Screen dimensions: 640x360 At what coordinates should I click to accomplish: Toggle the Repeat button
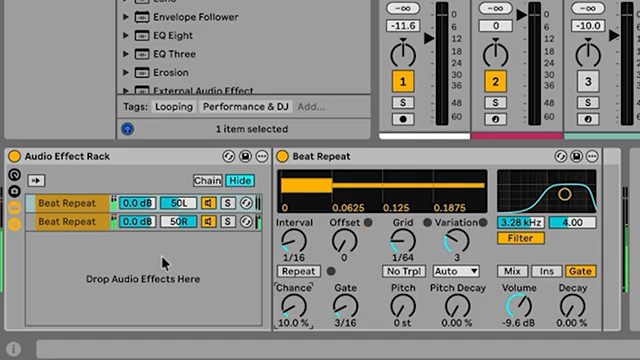pyautogui.click(x=299, y=271)
